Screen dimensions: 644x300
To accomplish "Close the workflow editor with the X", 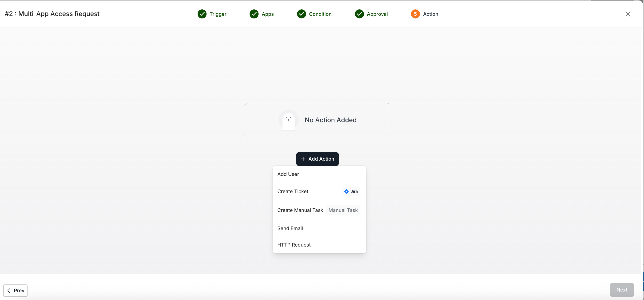I will coord(628,14).
